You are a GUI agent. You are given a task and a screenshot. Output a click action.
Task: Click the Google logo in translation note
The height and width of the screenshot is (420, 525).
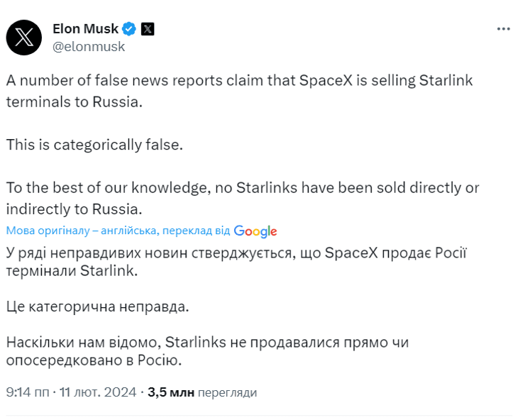pyautogui.click(x=255, y=231)
